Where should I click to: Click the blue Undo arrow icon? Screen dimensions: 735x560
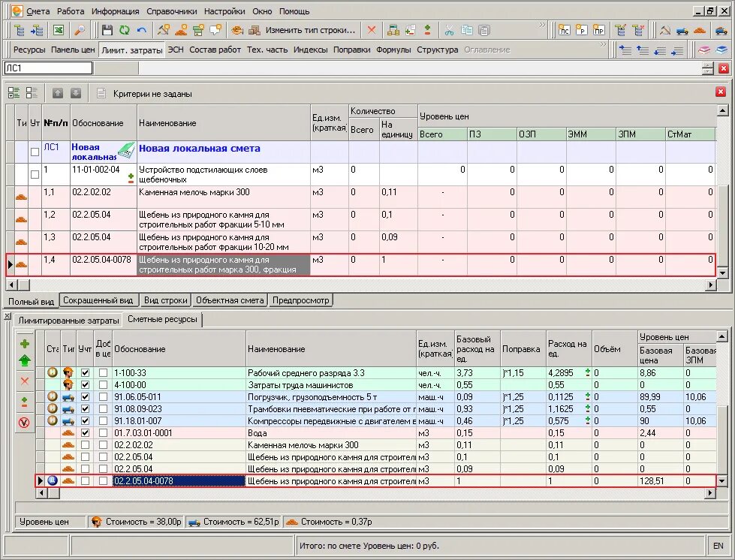[142, 31]
